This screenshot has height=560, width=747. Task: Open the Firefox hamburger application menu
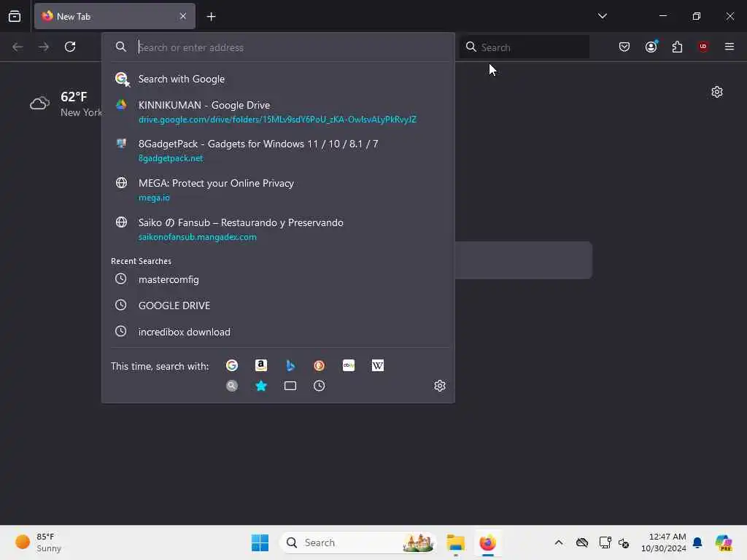click(729, 47)
